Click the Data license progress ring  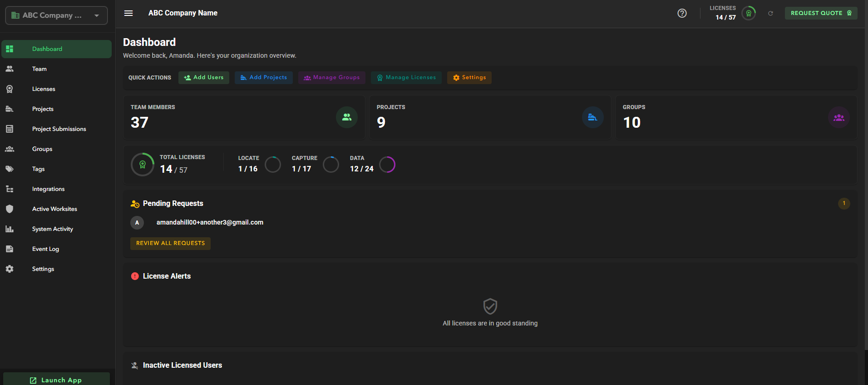coord(387,165)
